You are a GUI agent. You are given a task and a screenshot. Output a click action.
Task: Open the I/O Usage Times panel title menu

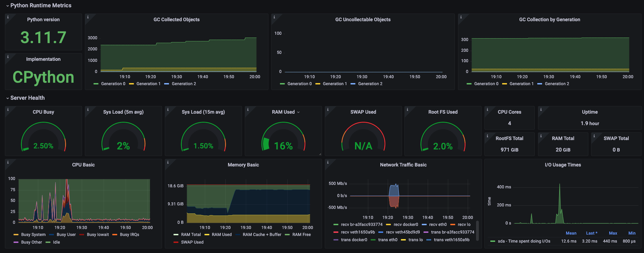[x=563, y=165]
